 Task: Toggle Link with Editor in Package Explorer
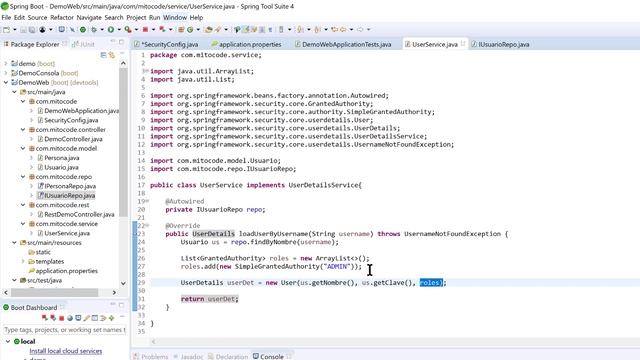pos(111,55)
